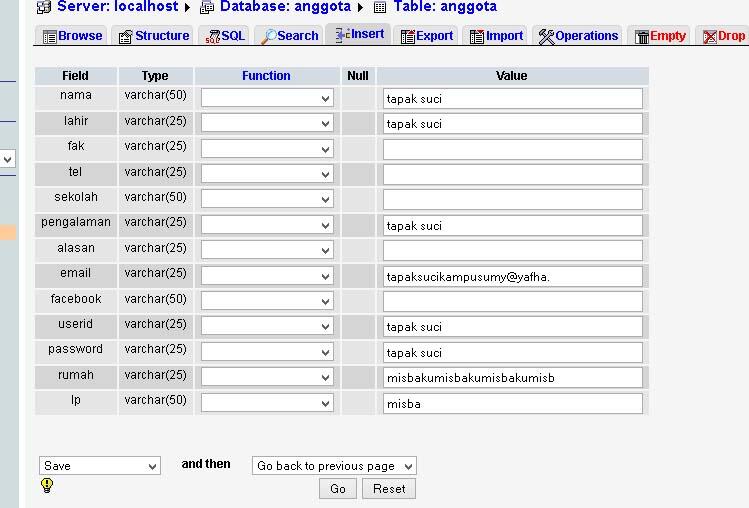Click the lahir value field
Viewport: 749px width, 508px height.
tap(513, 124)
